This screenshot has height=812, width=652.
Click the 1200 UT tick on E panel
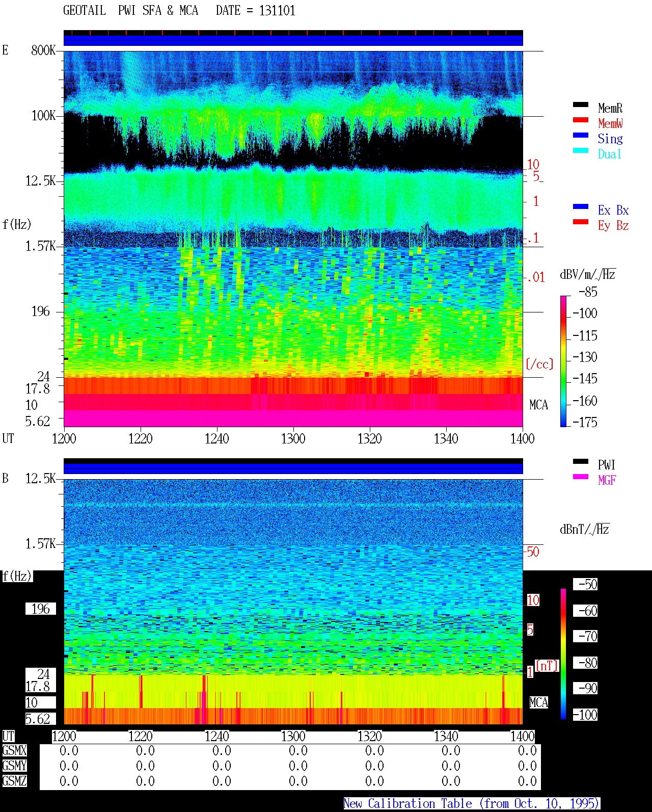point(64,438)
